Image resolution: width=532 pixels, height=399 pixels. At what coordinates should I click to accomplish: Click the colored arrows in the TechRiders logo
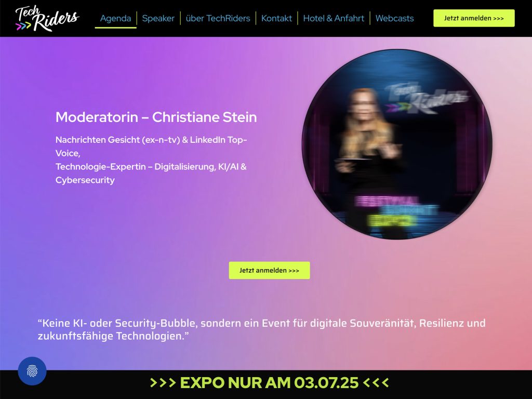pyautogui.click(x=23, y=26)
